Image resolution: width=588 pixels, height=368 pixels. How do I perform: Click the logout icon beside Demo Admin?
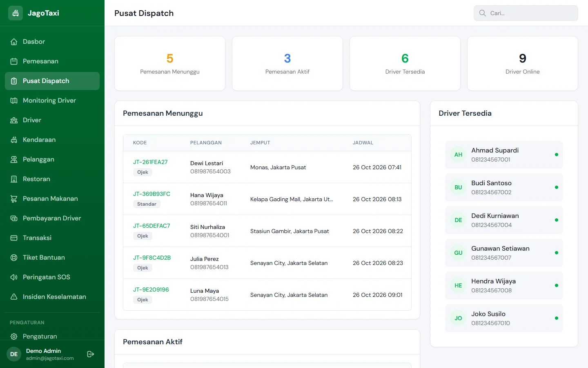click(x=91, y=354)
